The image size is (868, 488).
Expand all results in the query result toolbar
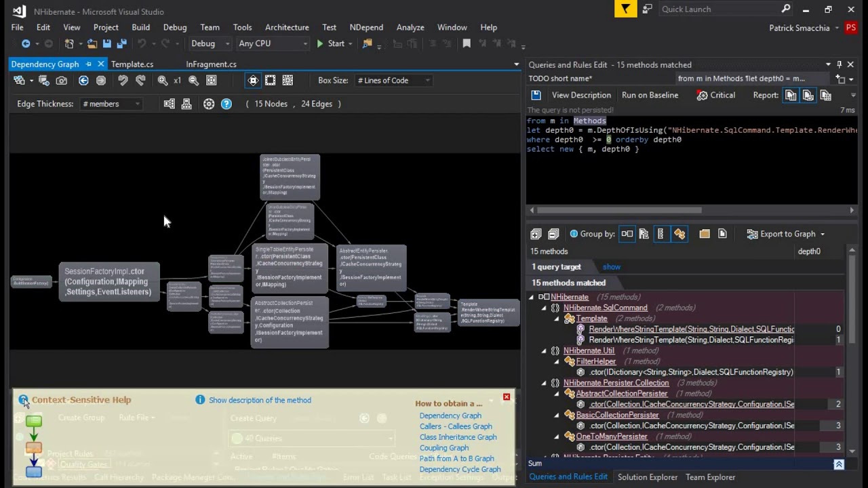(536, 234)
